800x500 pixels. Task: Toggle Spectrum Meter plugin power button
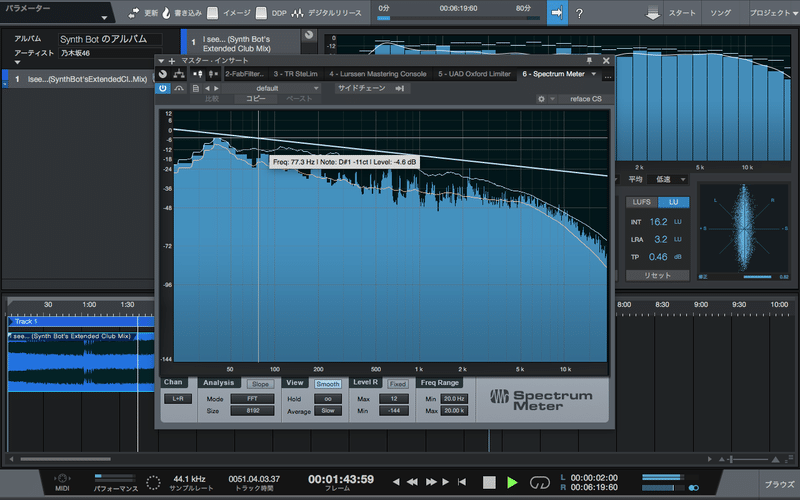click(163, 88)
